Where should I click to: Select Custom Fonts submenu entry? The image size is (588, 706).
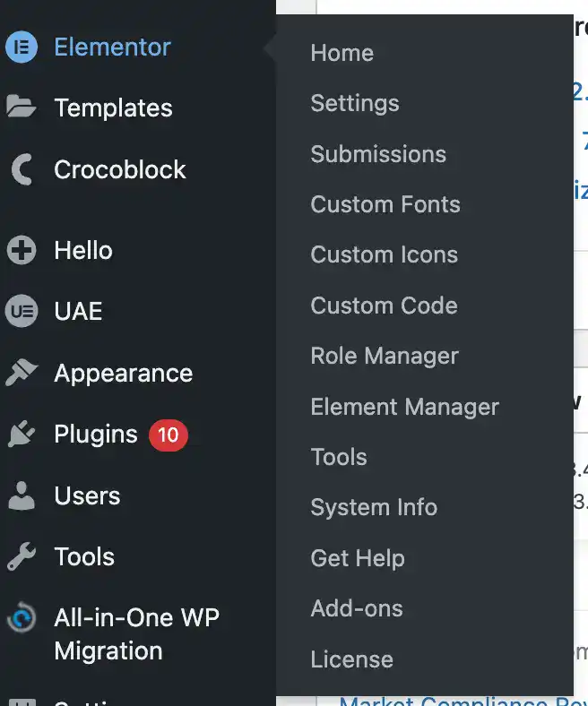[x=385, y=204]
